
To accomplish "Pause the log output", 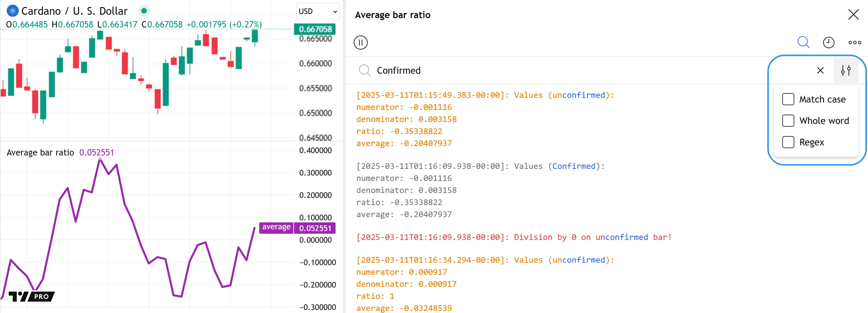I will [360, 43].
